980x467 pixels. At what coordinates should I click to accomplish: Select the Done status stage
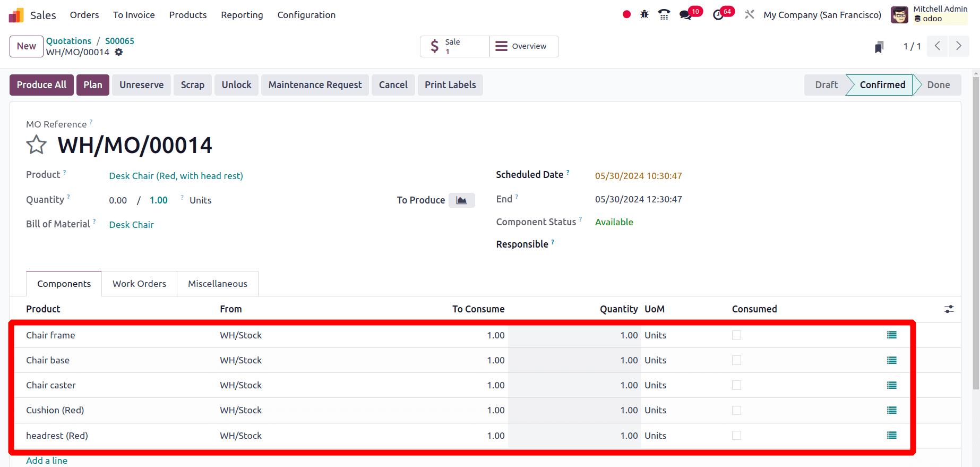(938, 85)
